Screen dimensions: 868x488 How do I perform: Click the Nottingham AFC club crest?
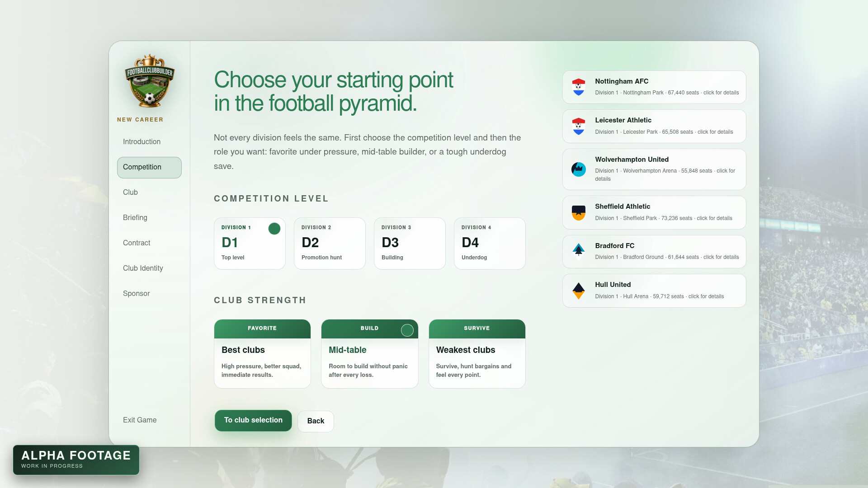click(578, 87)
